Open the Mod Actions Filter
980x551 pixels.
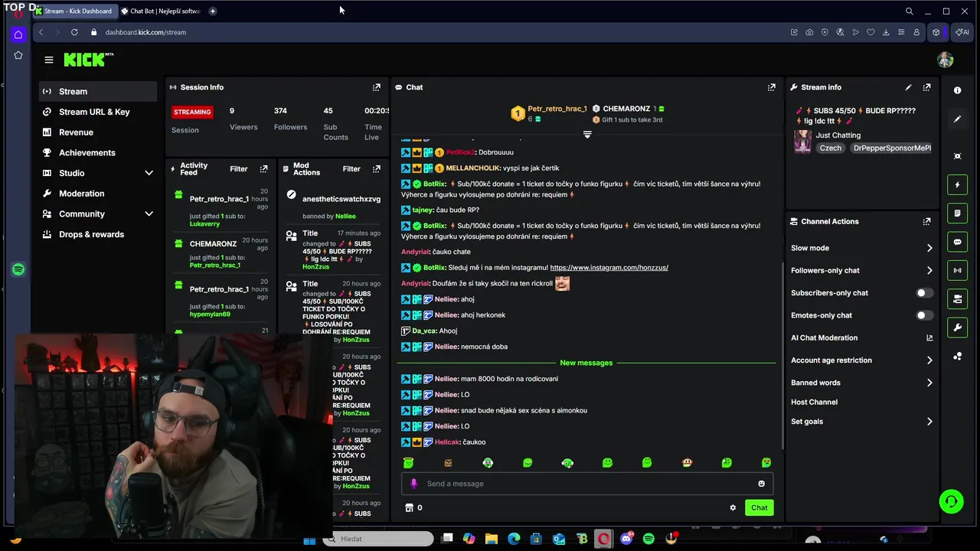click(351, 169)
